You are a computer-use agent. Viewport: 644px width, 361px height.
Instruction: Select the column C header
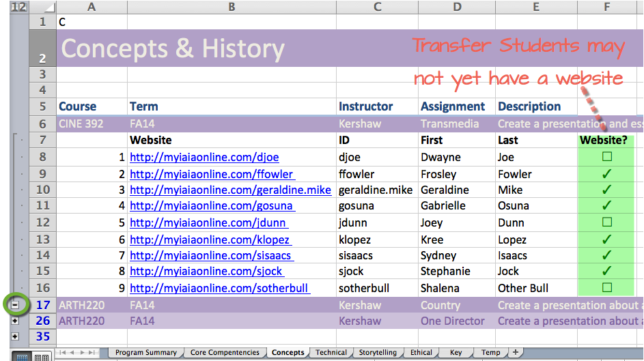click(377, 6)
